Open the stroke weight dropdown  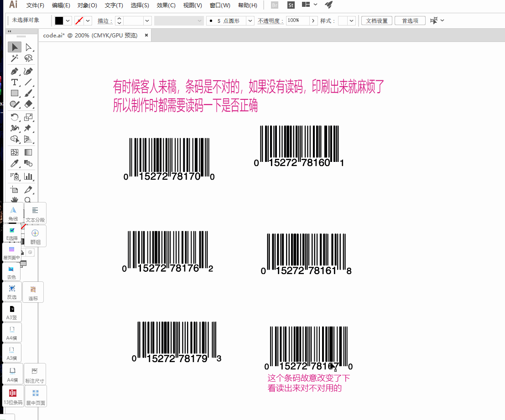[x=147, y=21]
